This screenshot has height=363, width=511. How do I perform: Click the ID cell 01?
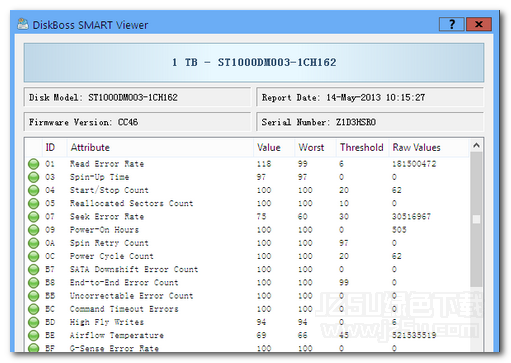[50, 164]
